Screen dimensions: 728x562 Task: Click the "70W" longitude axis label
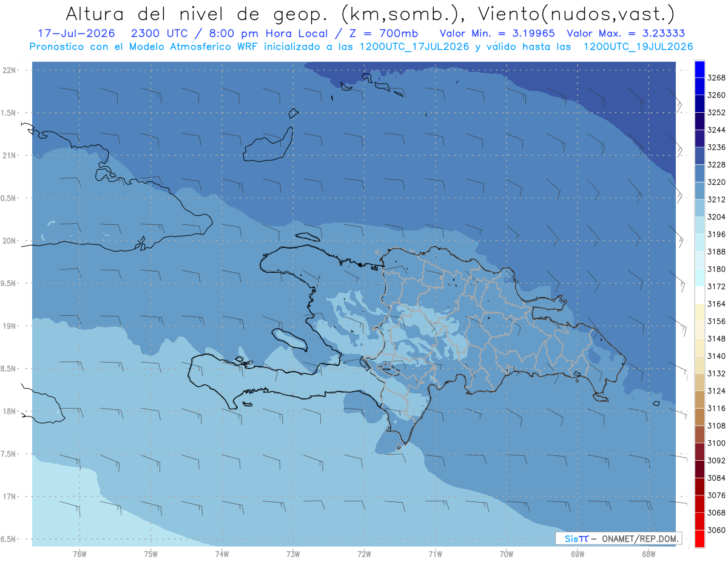tap(507, 554)
